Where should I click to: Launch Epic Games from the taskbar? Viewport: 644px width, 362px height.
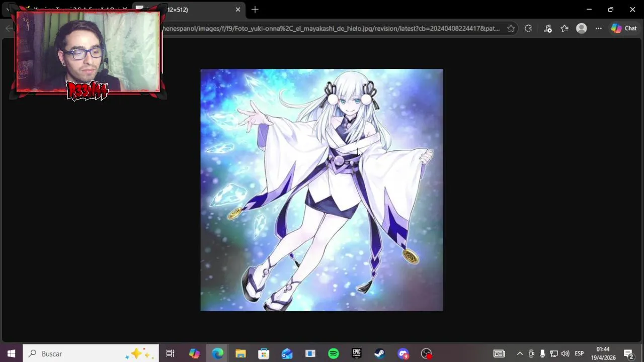[357, 353]
